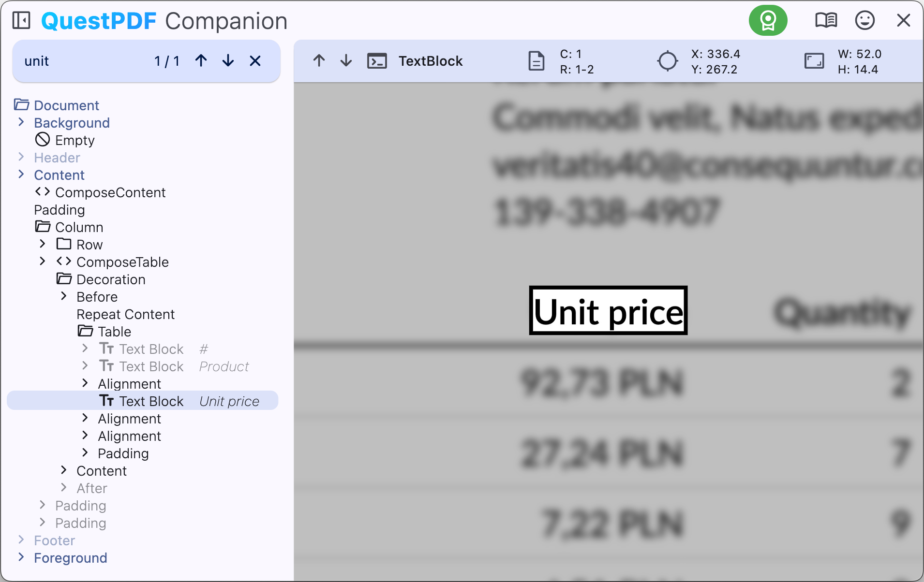Expand the Foreground node
This screenshot has height=582, width=924.
tap(21, 557)
